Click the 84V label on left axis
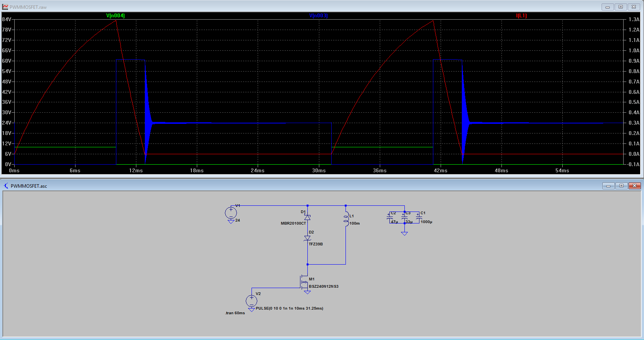Screen dimensions: 644x340 (x=7, y=19)
